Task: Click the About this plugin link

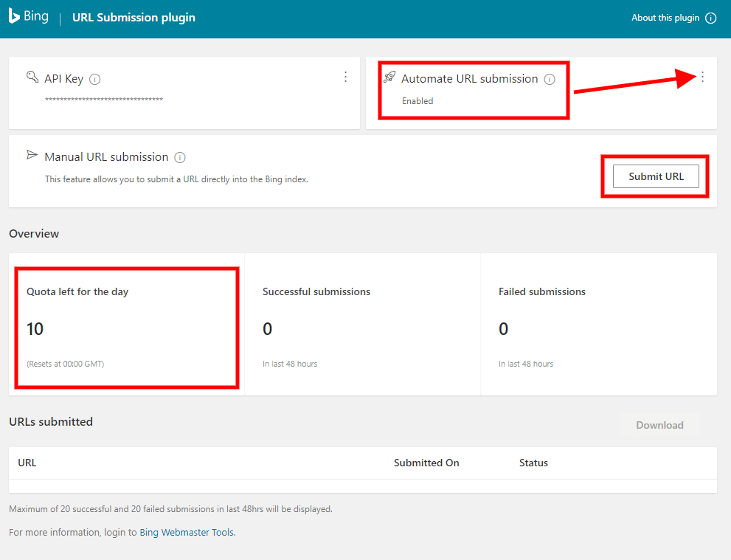Action: 665,18
